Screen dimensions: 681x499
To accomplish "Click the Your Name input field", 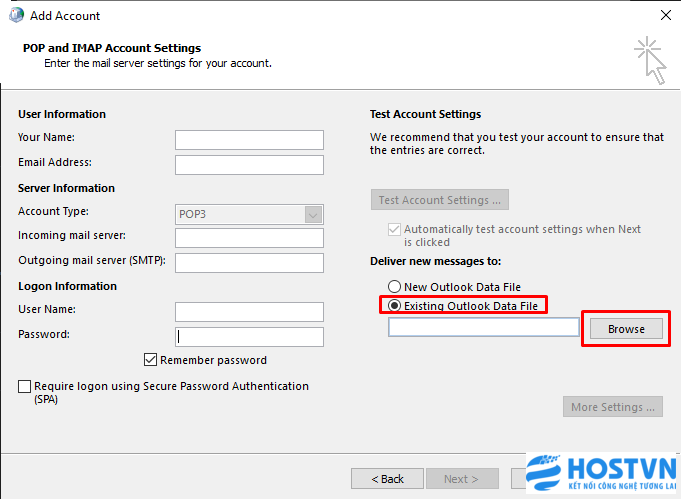I will pyautogui.click(x=249, y=140).
